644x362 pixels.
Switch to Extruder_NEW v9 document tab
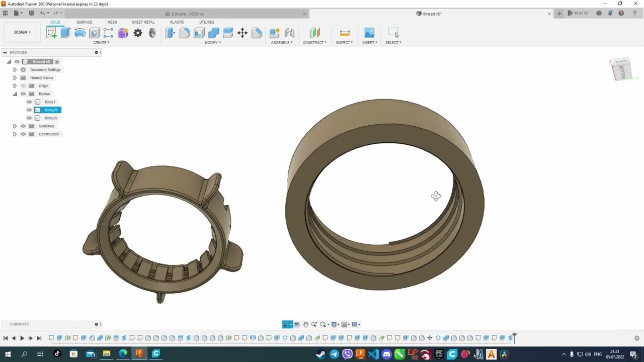[187, 14]
